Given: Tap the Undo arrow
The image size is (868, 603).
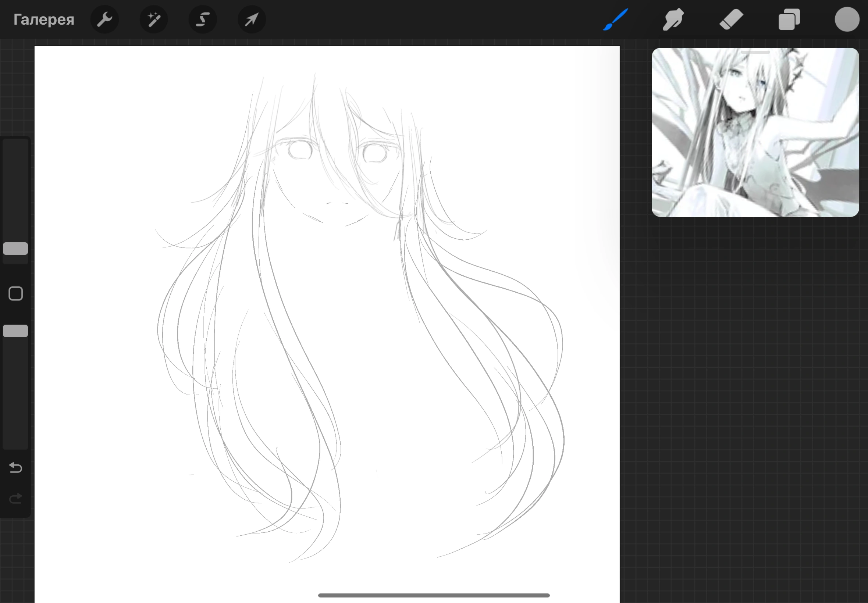Looking at the screenshot, I should 15,468.
